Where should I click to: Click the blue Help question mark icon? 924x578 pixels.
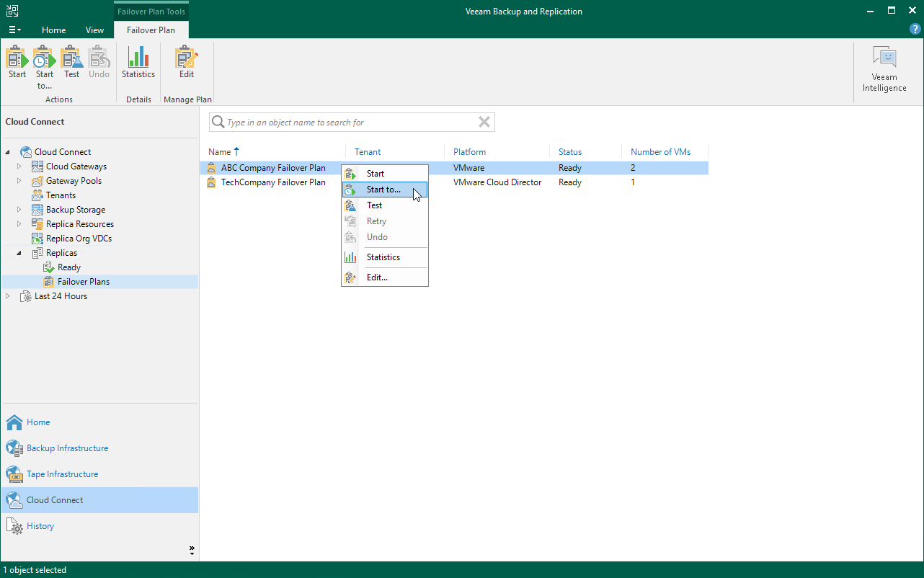click(915, 29)
